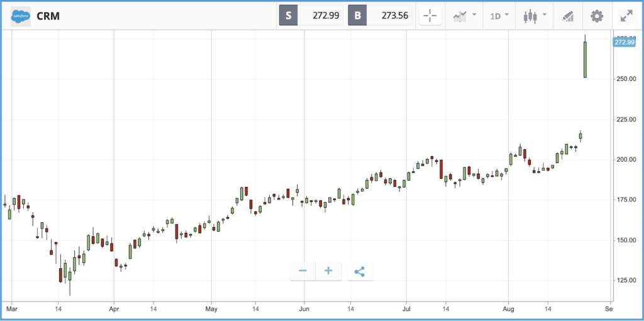644x321 pixels.
Task: Open chart settings gear
Action: tap(597, 16)
